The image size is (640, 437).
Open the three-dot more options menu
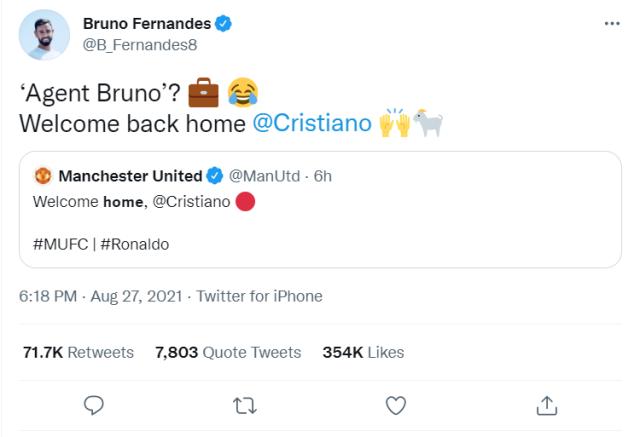(612, 23)
